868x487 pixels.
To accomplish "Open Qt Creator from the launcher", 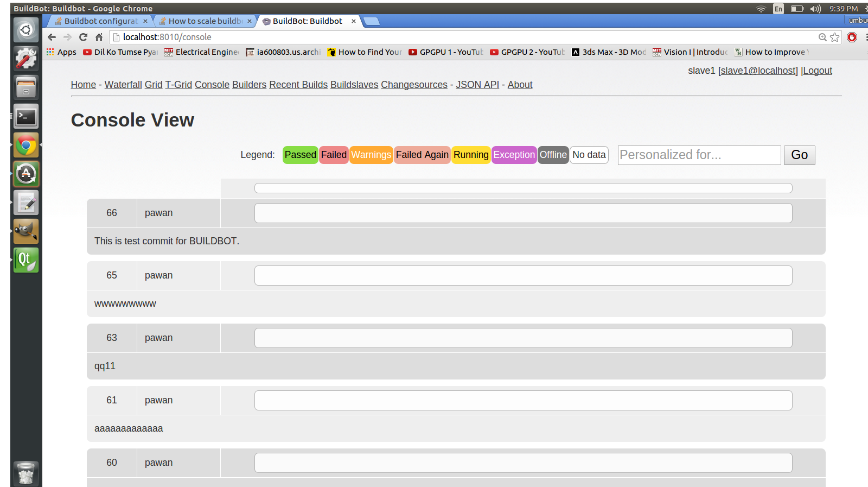I will pos(26,260).
